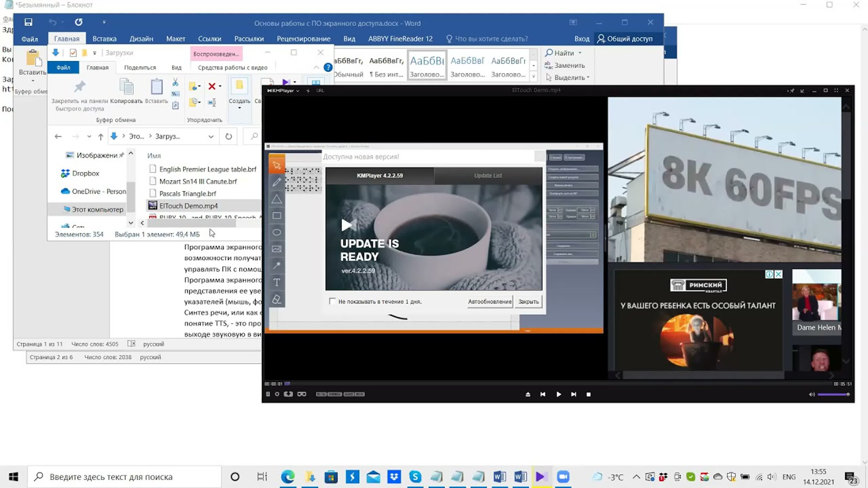The width and height of the screenshot is (868, 488).
Task: Open the Вставка ribbon tab in Word
Action: pyautogui.click(x=104, y=39)
